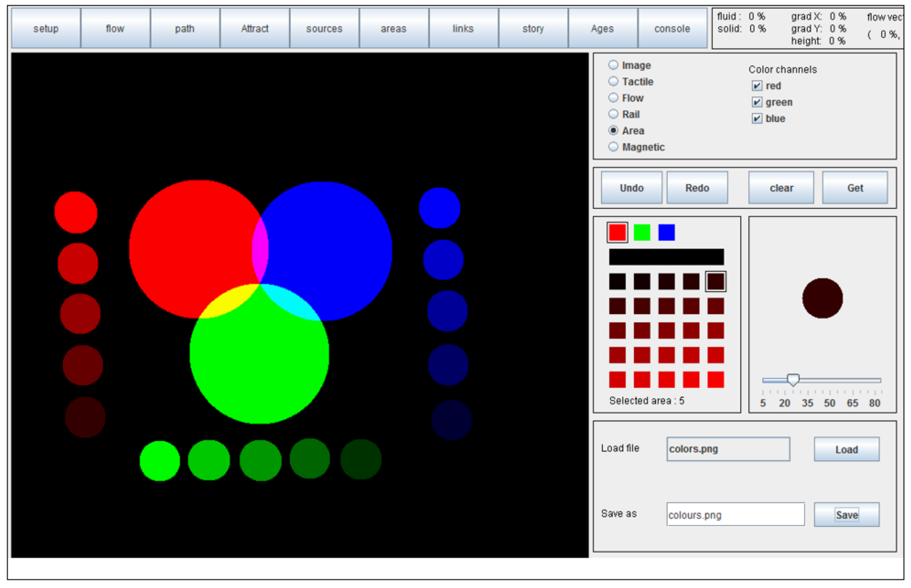This screenshot has height=588, width=911.
Task: Choose the brightest red swatch in the grid
Action: coord(715,380)
